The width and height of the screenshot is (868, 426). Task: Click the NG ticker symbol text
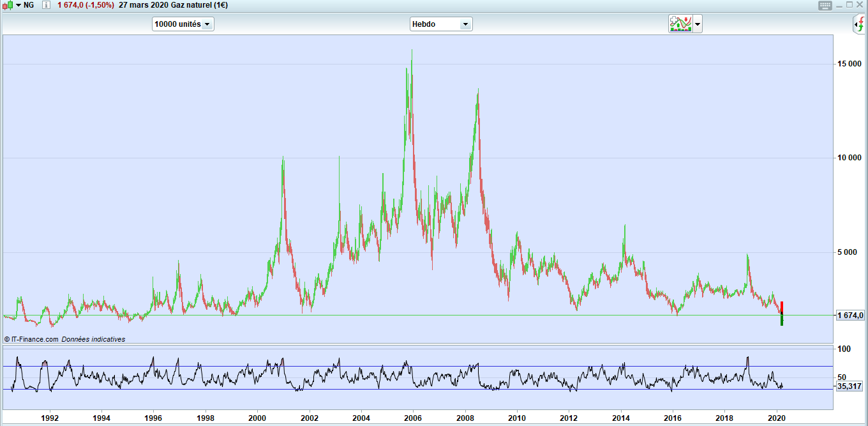(x=29, y=5)
